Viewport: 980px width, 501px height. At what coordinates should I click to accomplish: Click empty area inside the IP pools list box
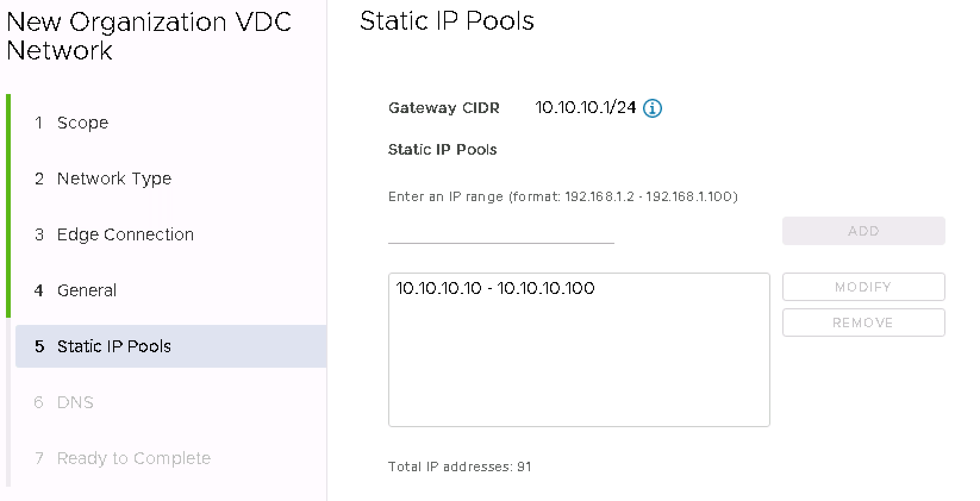[x=578, y=369]
